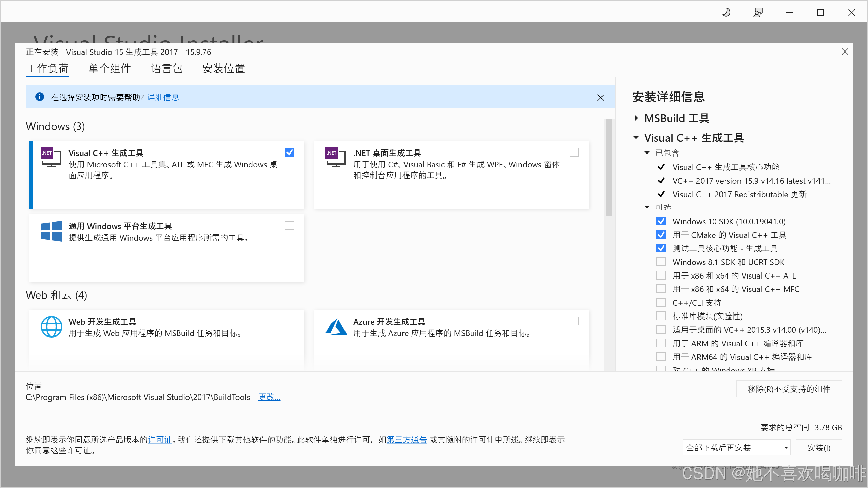The height and width of the screenshot is (488, 868).
Task: Click the globe icon for Web 开发生成工具
Action: (x=51, y=327)
